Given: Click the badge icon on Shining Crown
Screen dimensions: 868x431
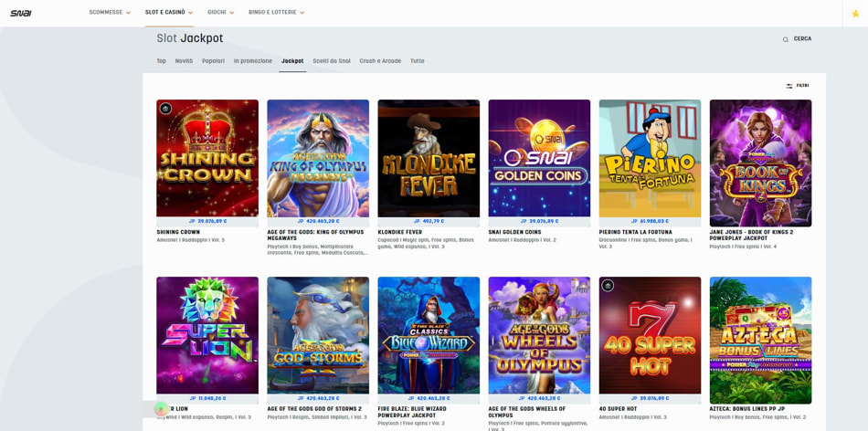Looking at the screenshot, I should (x=165, y=109).
